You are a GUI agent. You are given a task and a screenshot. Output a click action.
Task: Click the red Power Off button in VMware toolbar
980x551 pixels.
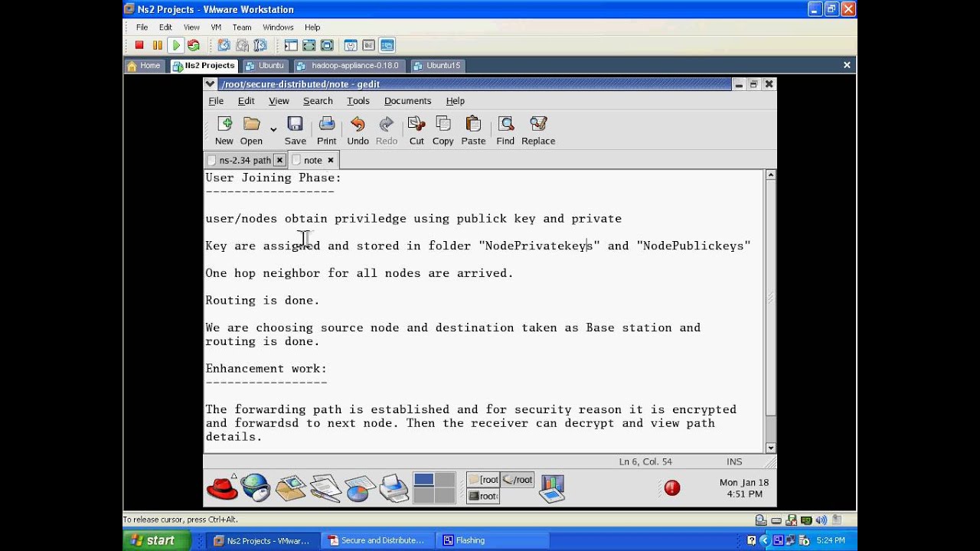coord(139,45)
